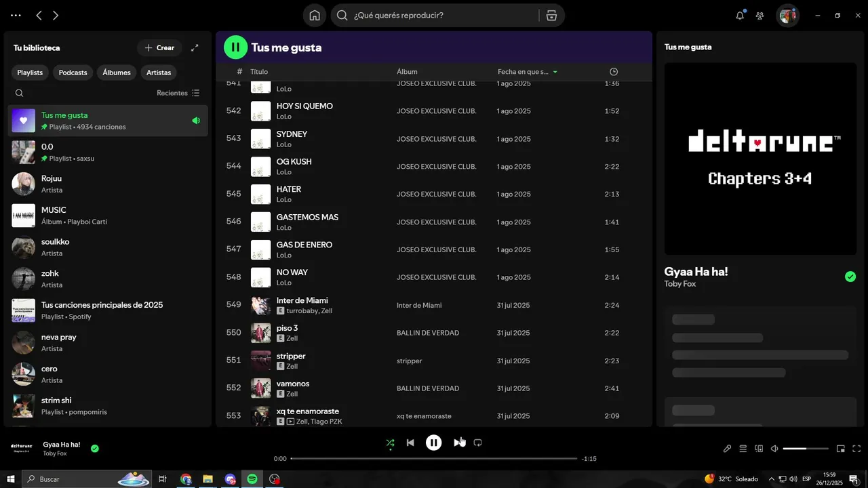Open friend activity icon
Screen dimensions: 868x488
759,15
